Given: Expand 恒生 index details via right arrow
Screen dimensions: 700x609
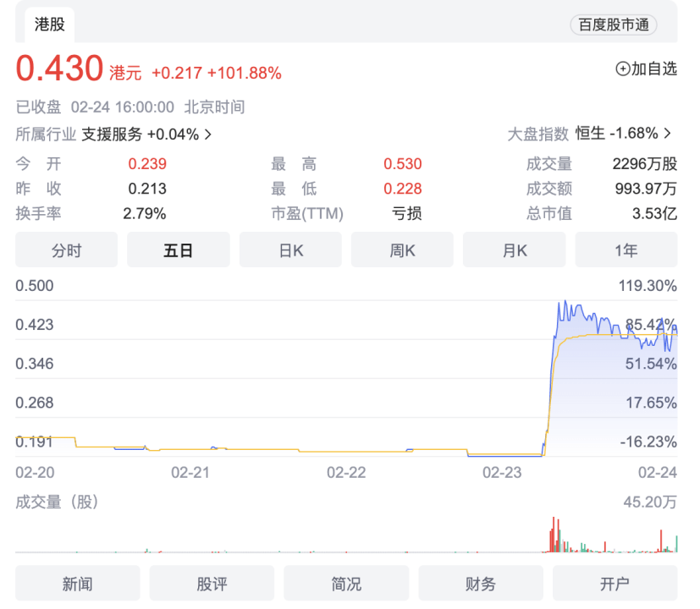Looking at the screenshot, I should coord(666,134).
